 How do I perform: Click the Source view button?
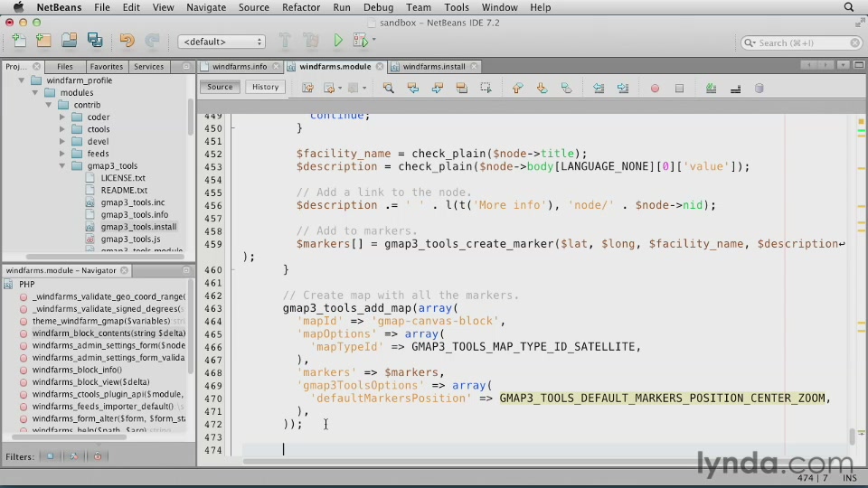tap(220, 87)
